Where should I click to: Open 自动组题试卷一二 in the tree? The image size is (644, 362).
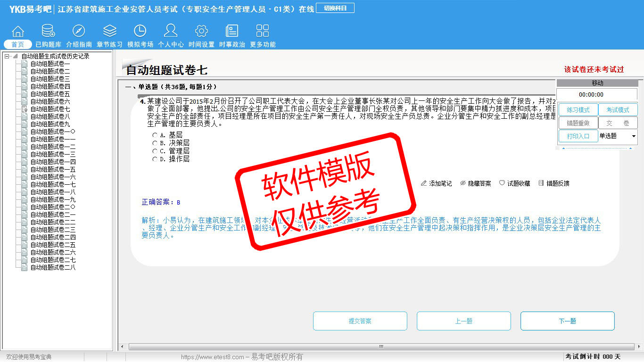(x=53, y=147)
